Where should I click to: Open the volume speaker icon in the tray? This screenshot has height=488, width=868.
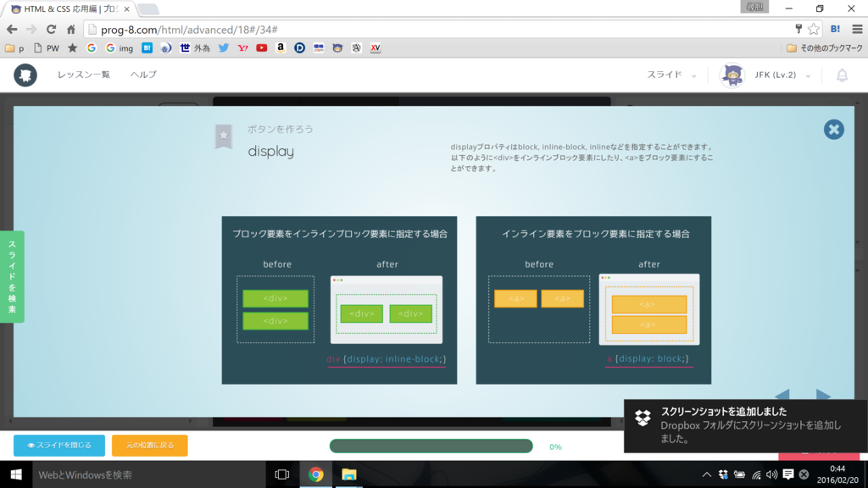pos(771,474)
